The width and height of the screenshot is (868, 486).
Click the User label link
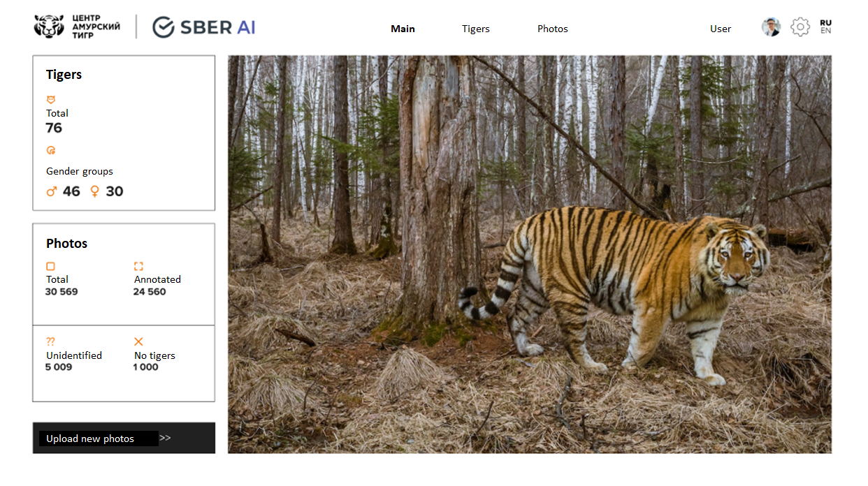(721, 29)
